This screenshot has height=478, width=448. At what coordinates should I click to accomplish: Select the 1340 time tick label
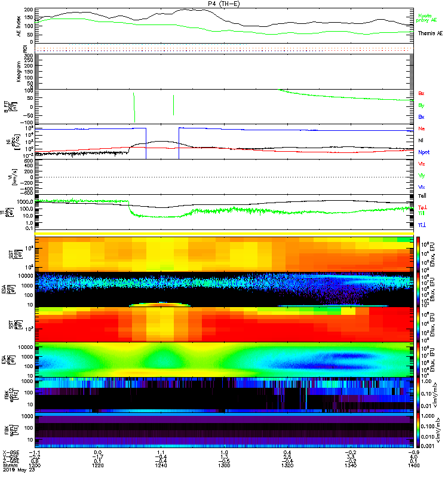351,465
